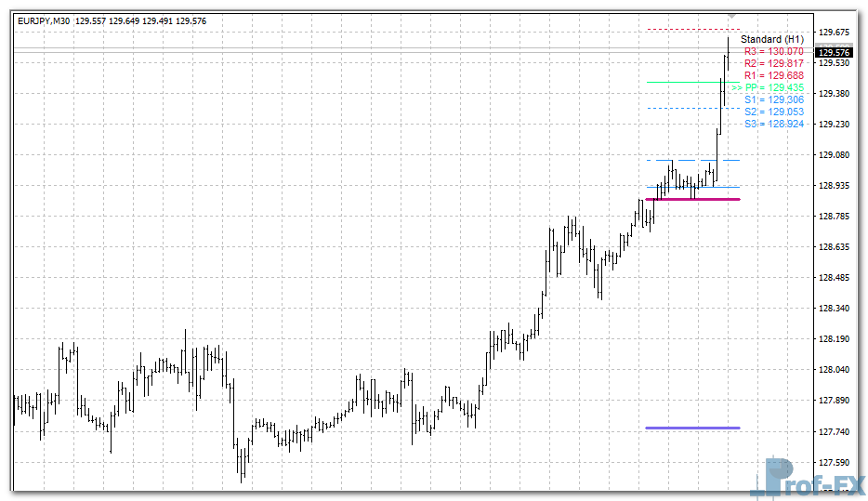Select the S1 = 129.306 support label
The width and height of the screenshot is (868, 501).
[x=773, y=99]
